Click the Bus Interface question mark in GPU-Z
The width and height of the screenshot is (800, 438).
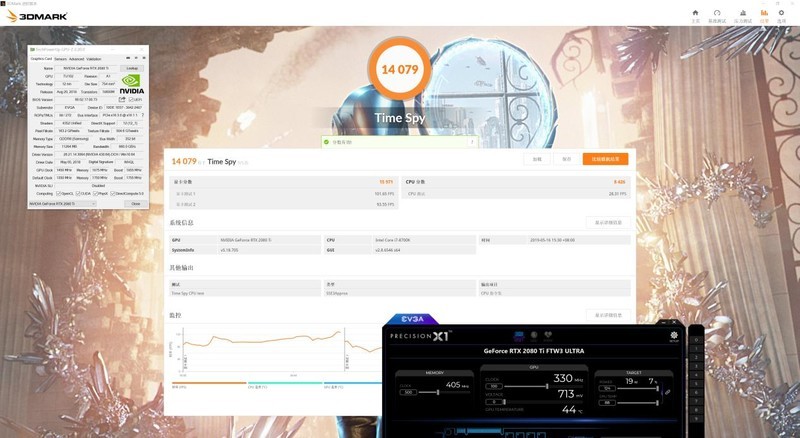143,115
